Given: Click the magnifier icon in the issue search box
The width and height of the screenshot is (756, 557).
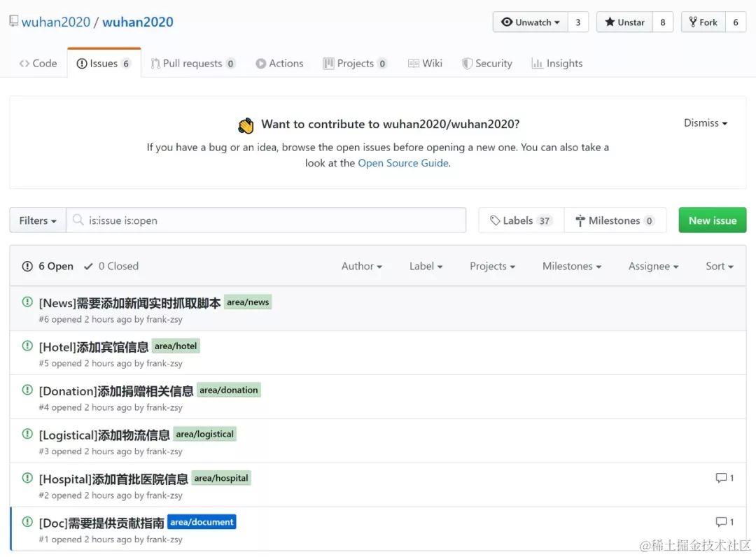Looking at the screenshot, I should point(78,220).
